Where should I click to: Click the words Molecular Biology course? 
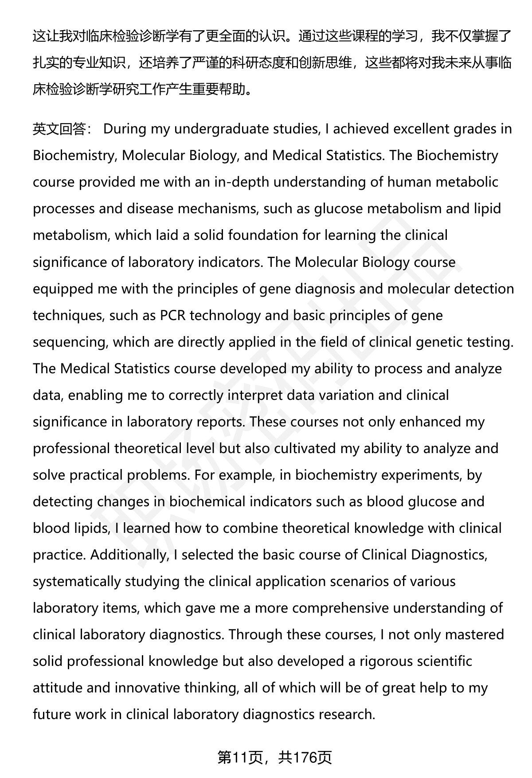(x=375, y=262)
